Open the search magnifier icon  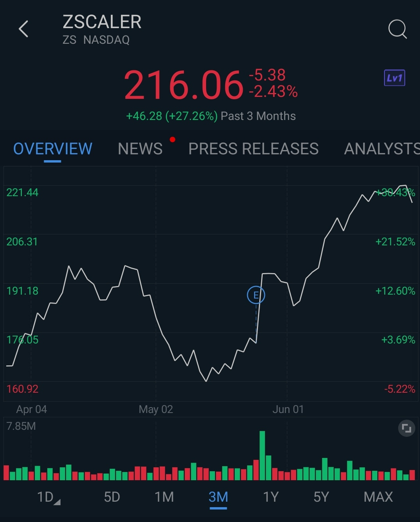[397, 29]
